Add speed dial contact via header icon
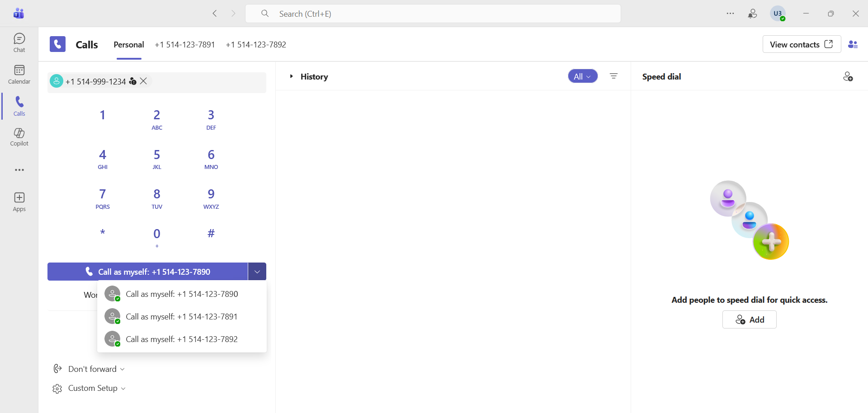This screenshot has width=868, height=413. click(x=848, y=76)
